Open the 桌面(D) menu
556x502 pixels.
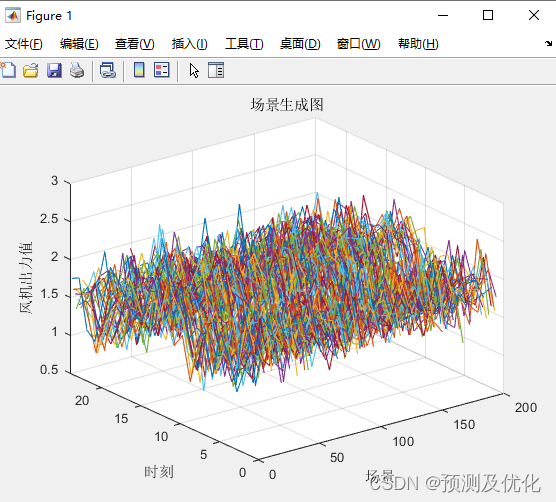(x=300, y=44)
